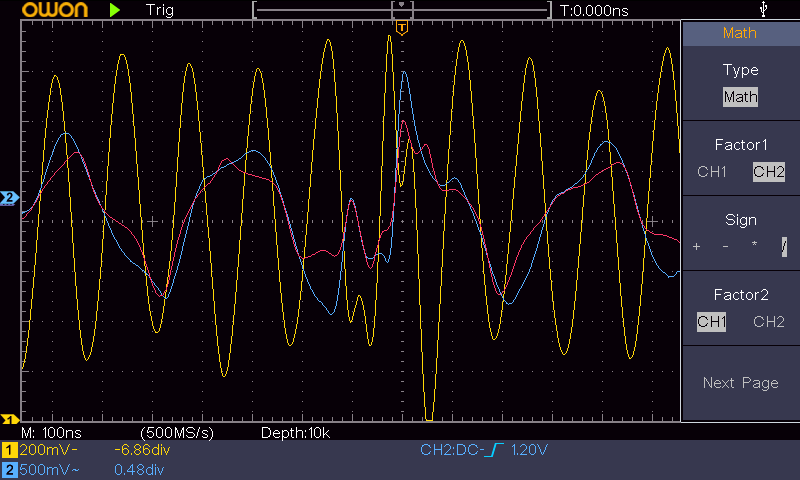
Task: Go to Next Page of menu
Action: click(740, 383)
